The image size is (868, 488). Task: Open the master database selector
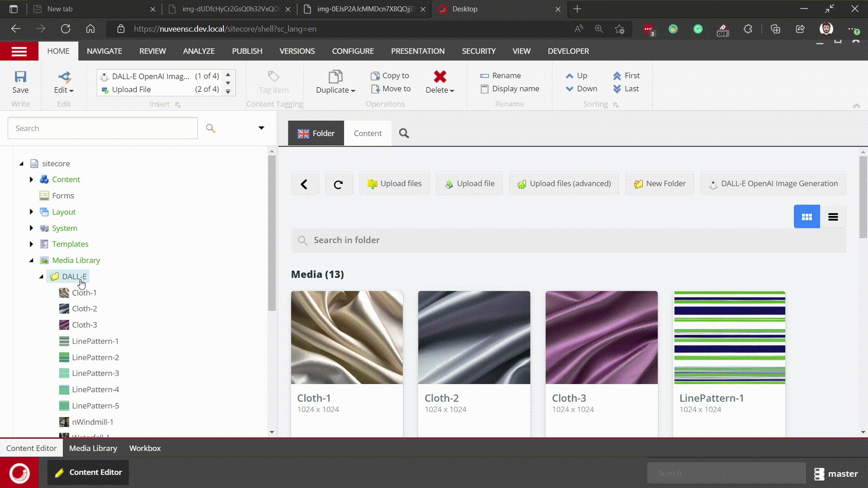click(x=836, y=474)
